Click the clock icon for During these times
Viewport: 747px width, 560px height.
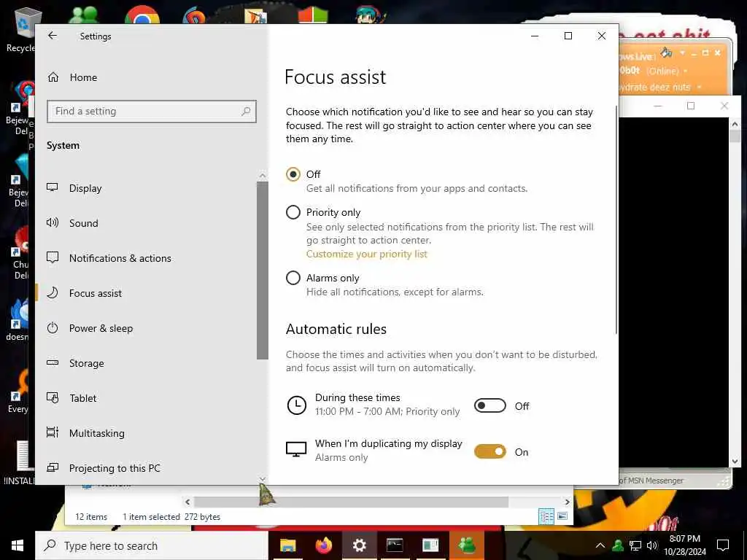click(x=296, y=405)
